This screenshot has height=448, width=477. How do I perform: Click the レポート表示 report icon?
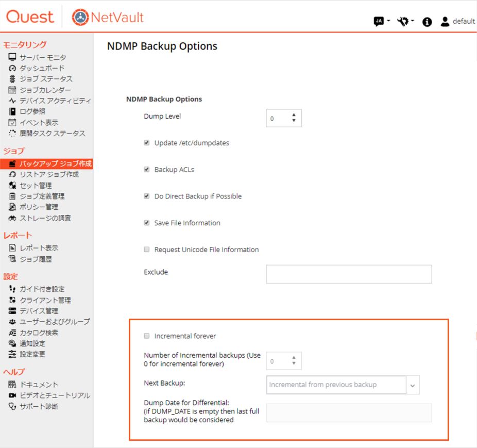12,248
